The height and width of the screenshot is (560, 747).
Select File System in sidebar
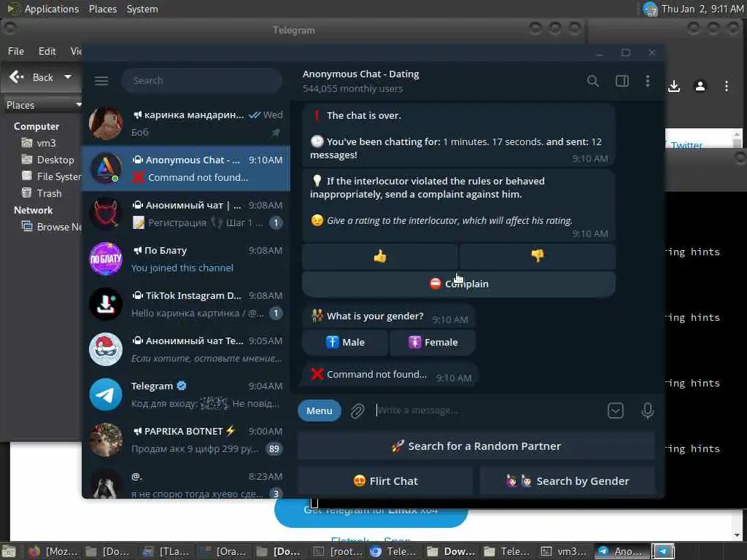[x=52, y=176]
